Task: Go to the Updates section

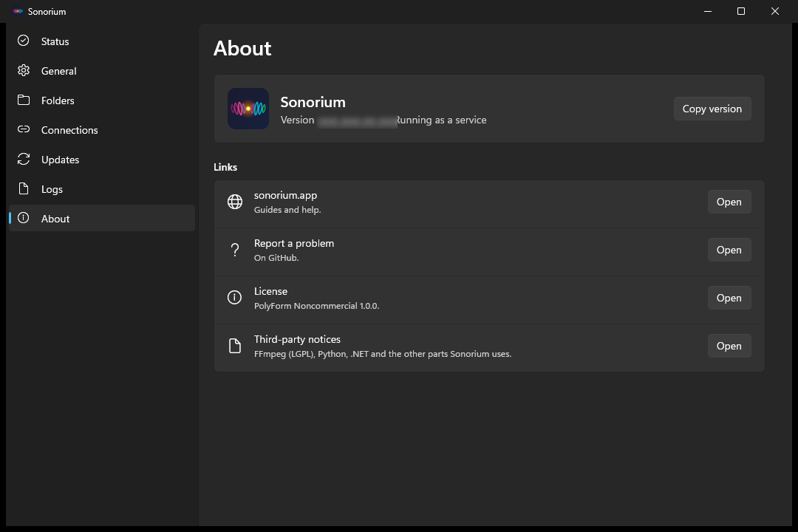Action: pos(102,160)
